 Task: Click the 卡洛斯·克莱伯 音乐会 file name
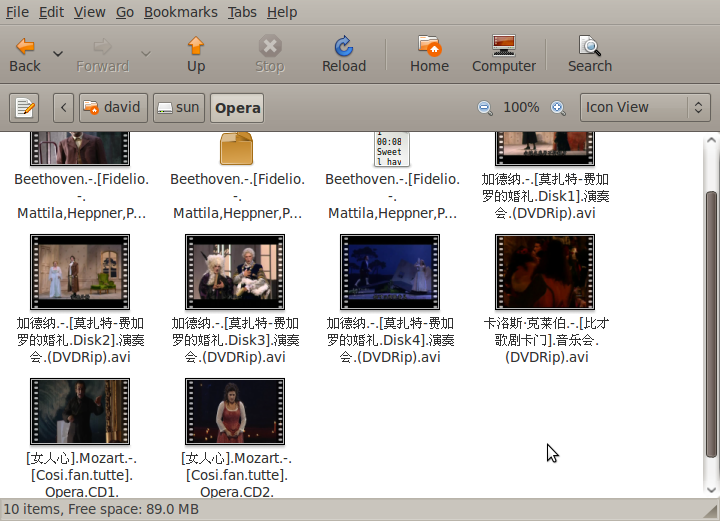coord(546,341)
